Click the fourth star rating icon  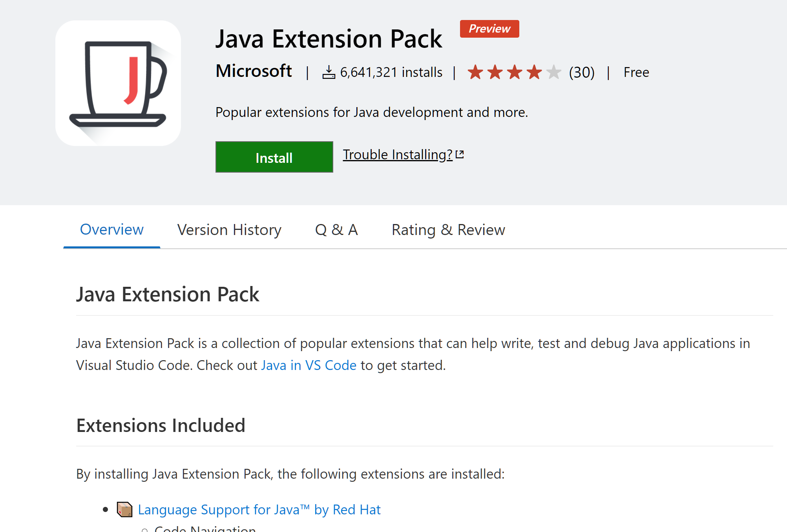[535, 71]
